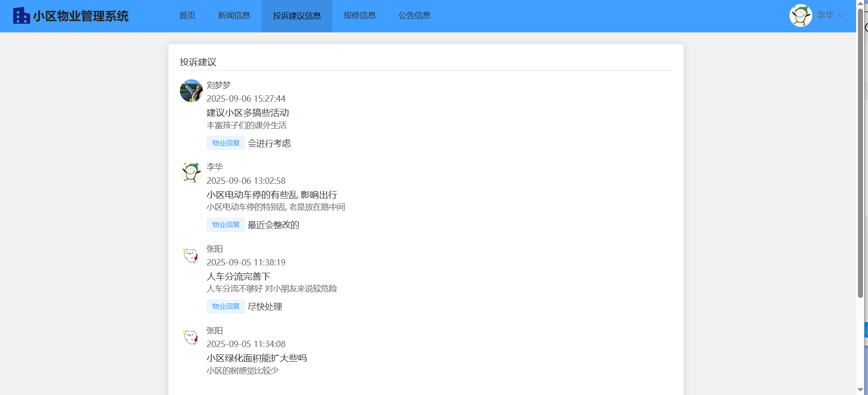
Task: Click 张阳's avatar on 小区绿化面积 post
Action: (191, 336)
